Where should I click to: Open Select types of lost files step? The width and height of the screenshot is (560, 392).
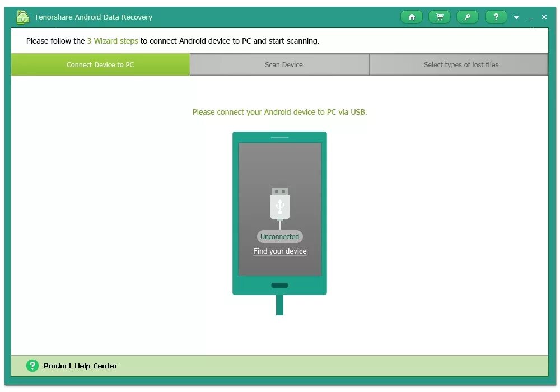[x=459, y=64]
